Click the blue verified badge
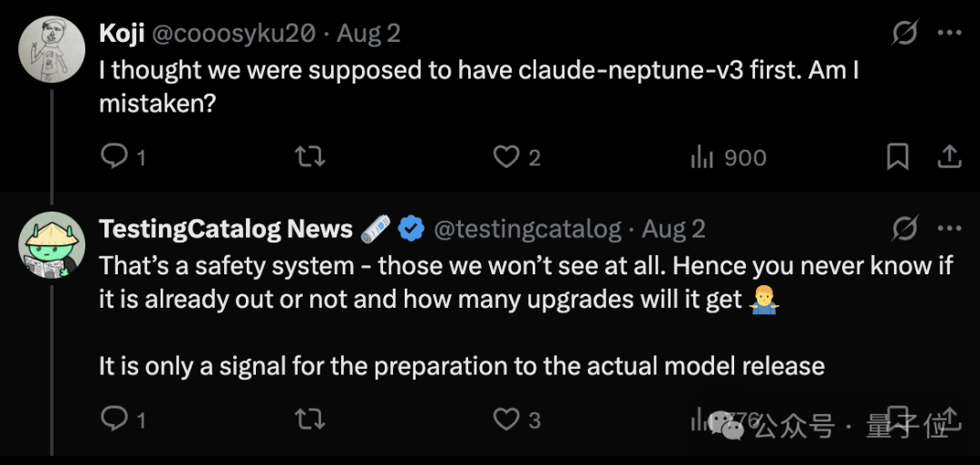This screenshot has height=465, width=980. [x=411, y=230]
